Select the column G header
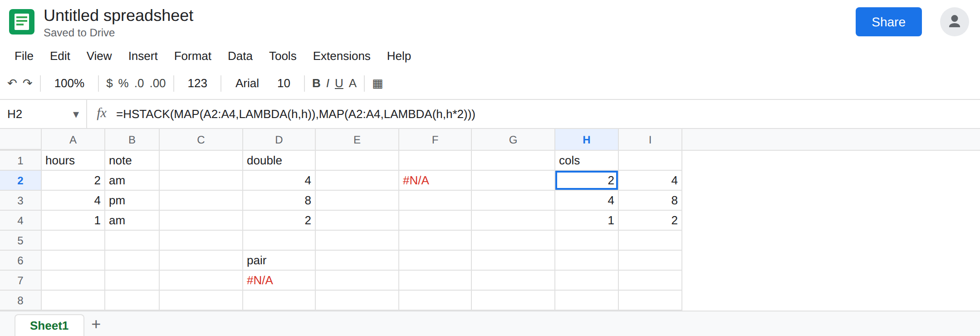This screenshot has width=980, height=336. tap(513, 140)
